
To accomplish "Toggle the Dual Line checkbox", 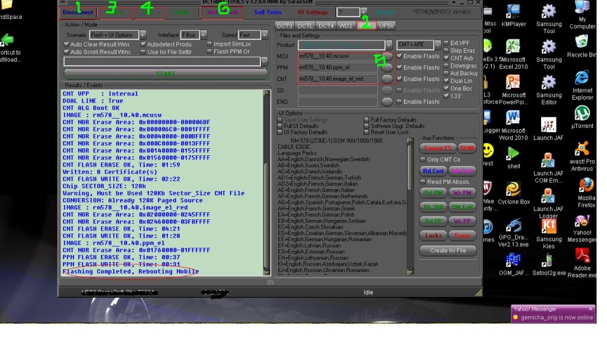I will click(446, 81).
